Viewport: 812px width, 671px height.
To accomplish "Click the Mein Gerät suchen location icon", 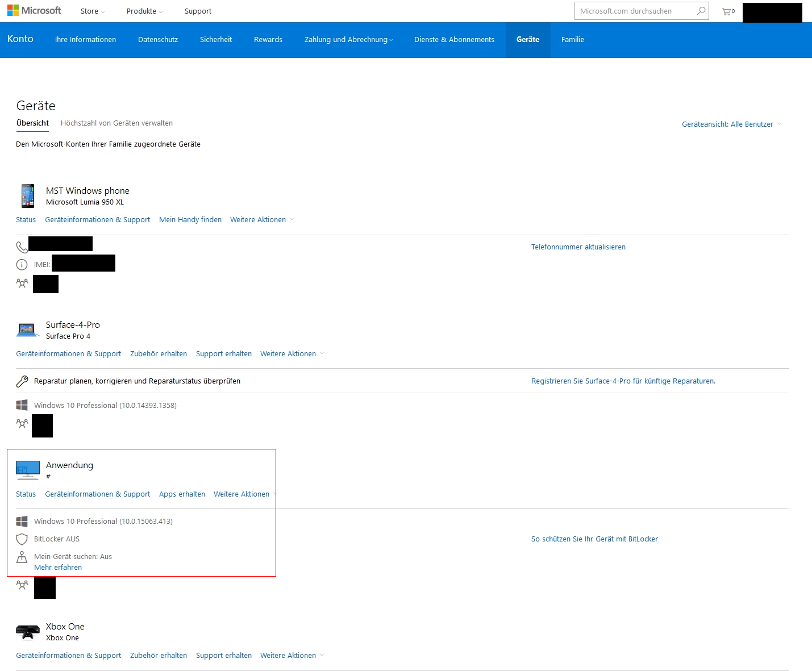I will (x=22, y=557).
